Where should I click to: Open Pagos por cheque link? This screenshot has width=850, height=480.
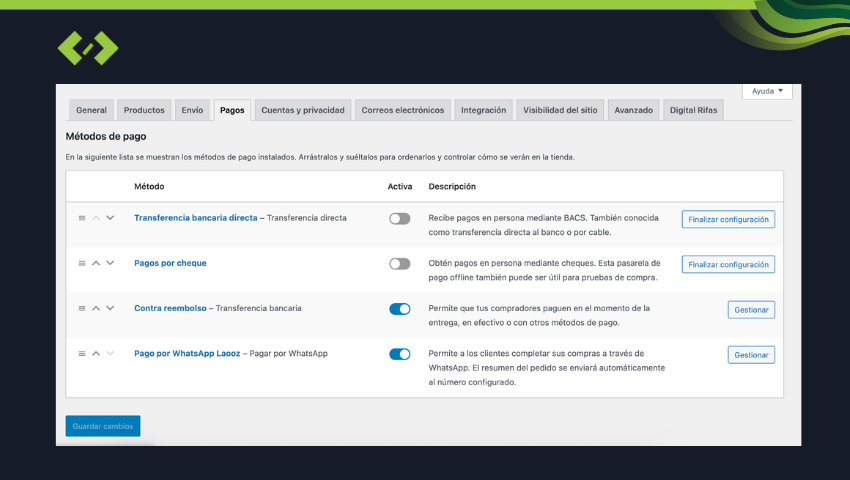170,263
